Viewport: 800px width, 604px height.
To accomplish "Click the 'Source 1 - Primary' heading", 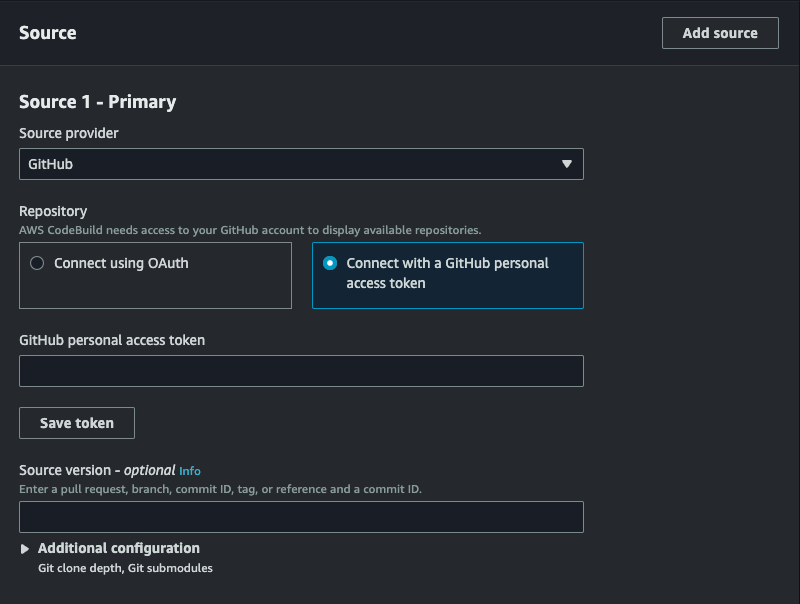I will [x=98, y=102].
